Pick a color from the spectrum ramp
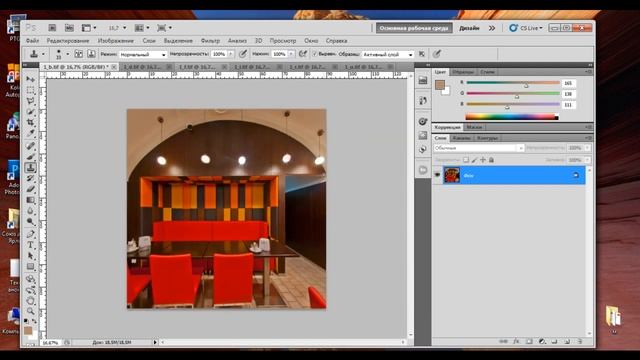The width and height of the screenshot is (640, 360). pyautogui.click(x=512, y=117)
